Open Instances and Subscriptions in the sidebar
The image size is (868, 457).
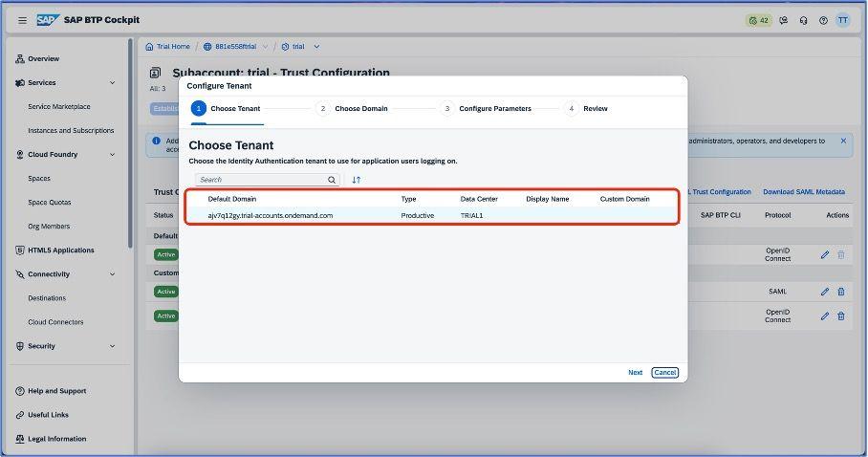71,131
